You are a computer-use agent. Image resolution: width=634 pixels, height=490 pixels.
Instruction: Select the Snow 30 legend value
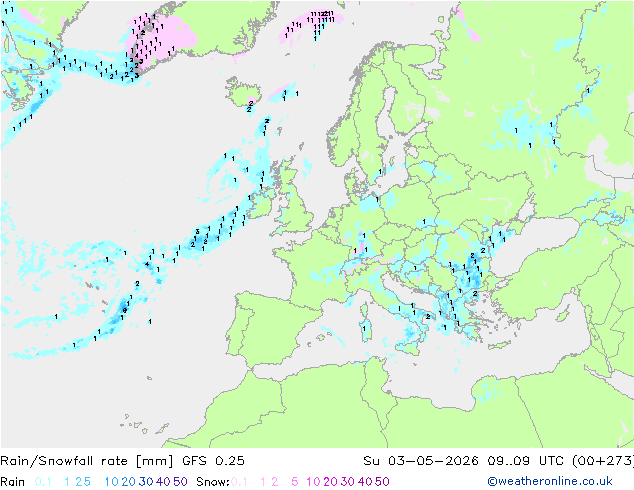point(348,482)
